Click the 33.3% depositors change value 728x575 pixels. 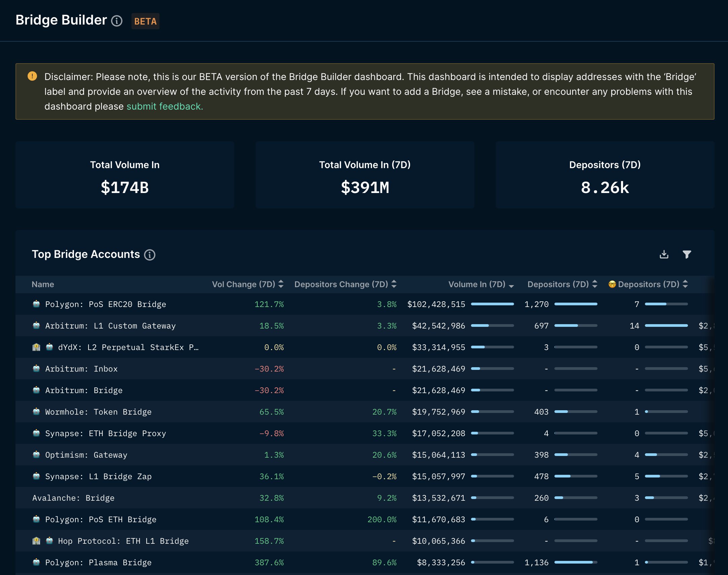[384, 434]
